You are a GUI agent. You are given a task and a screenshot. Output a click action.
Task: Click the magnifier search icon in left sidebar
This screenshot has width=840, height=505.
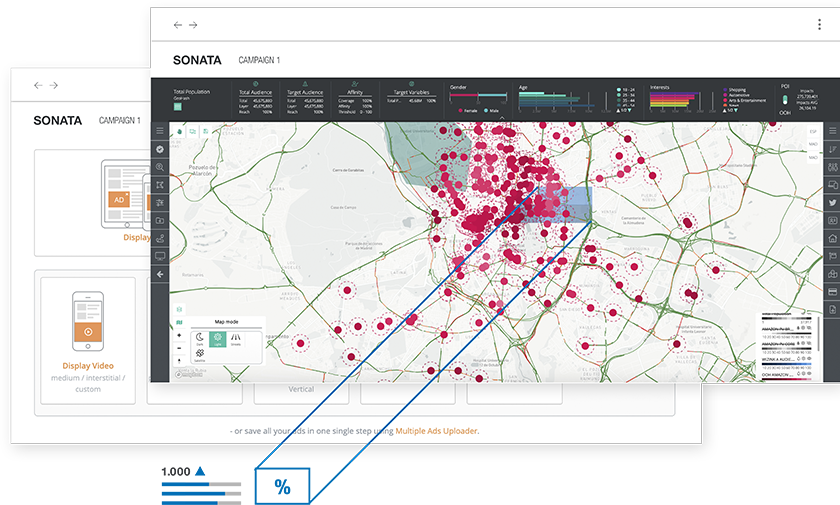tap(160, 166)
